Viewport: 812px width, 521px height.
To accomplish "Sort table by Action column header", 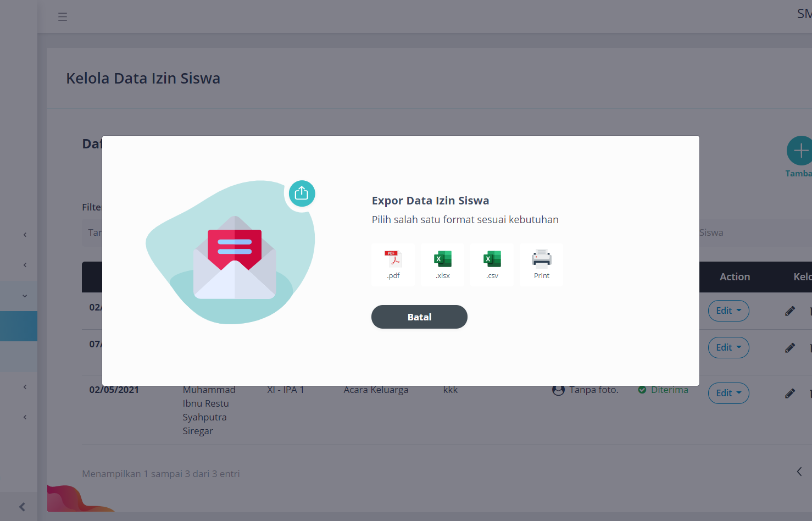I will coord(735,277).
